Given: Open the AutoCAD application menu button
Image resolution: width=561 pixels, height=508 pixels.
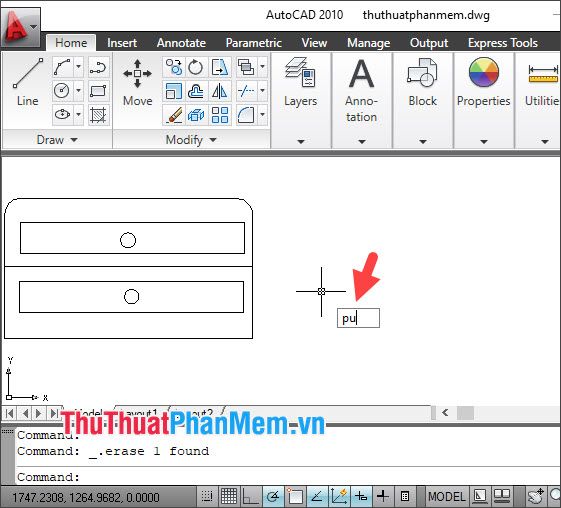Looking at the screenshot, I should pos(20,27).
